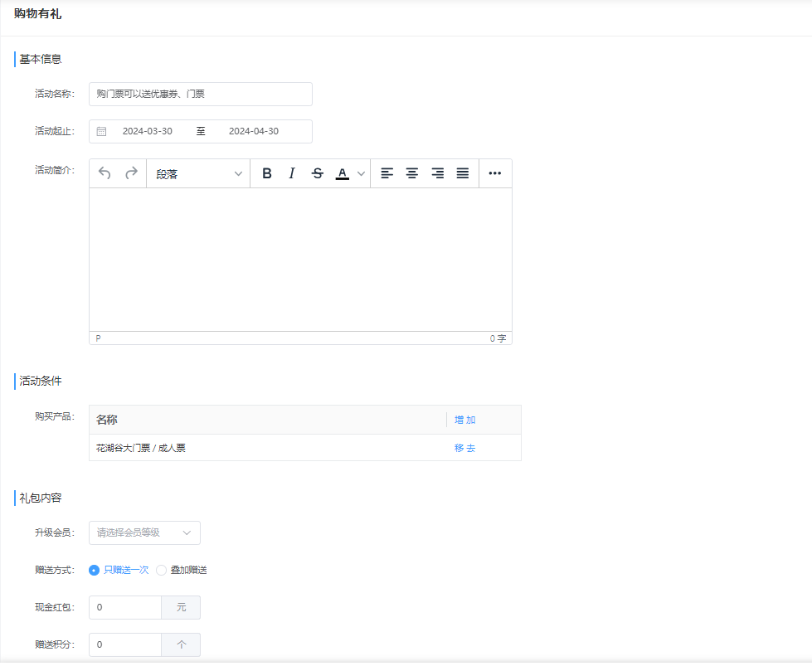Screen dimensions: 812x666
Task: Select the 只赠送一次 radio option
Action: coord(95,570)
